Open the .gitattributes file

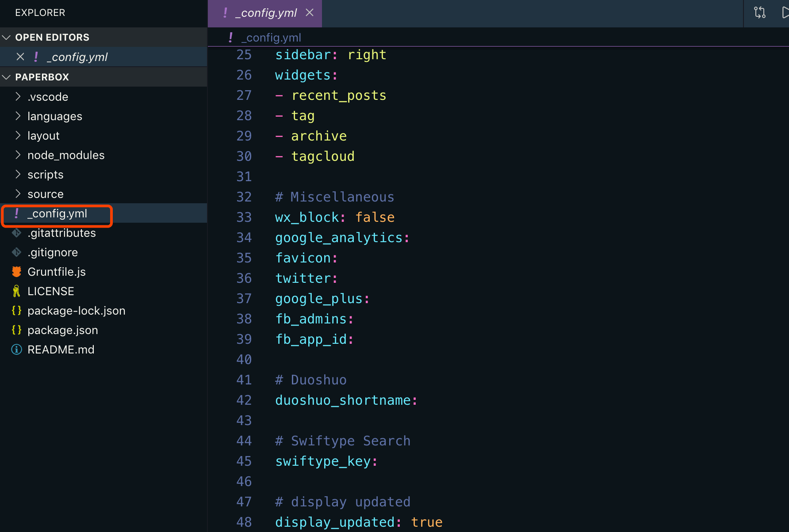pos(61,233)
